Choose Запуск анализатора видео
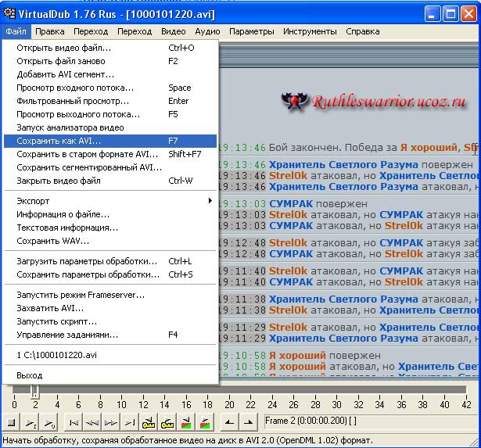This screenshot has width=481, height=448. (x=110, y=127)
